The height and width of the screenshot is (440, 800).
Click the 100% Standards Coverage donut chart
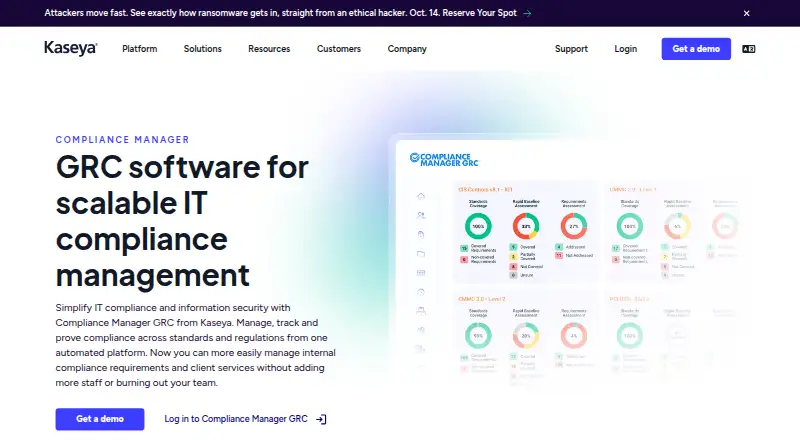tap(478, 226)
